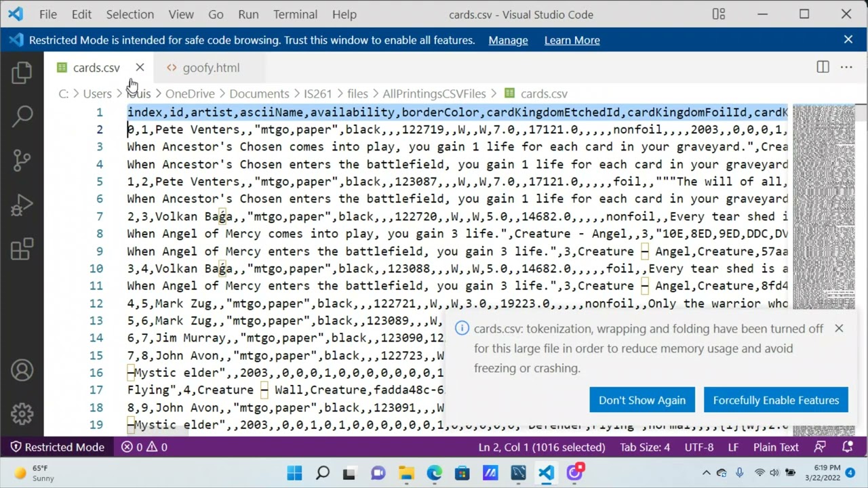868x488 pixels.
Task: Split the editor to the right
Action: [x=823, y=67]
